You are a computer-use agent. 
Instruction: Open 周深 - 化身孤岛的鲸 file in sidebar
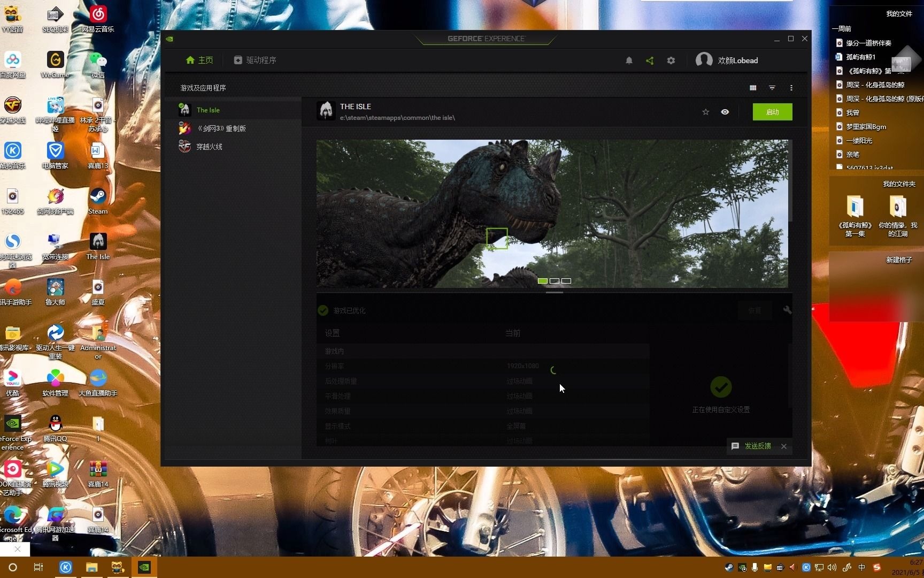[871, 85]
